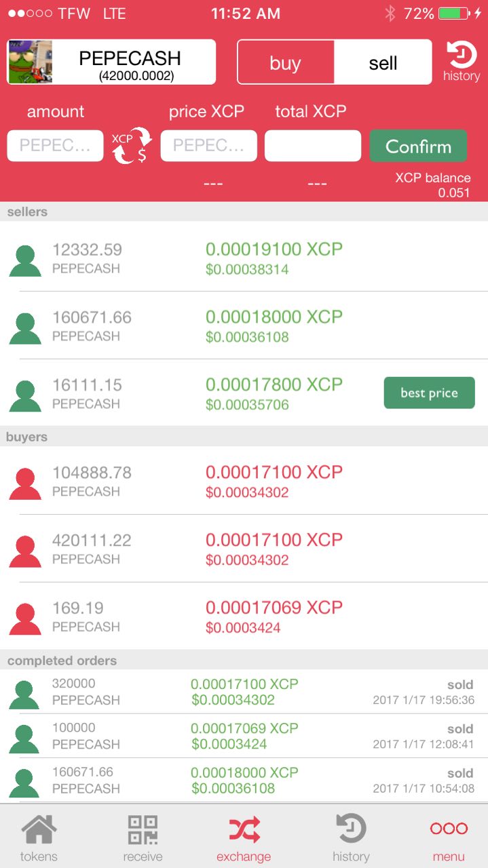
Task: Select buyer amount 104888.78
Action: click(x=92, y=473)
